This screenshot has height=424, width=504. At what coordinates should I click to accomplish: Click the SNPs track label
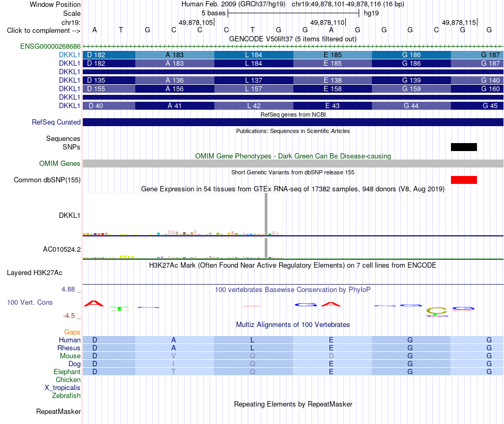pos(72,147)
